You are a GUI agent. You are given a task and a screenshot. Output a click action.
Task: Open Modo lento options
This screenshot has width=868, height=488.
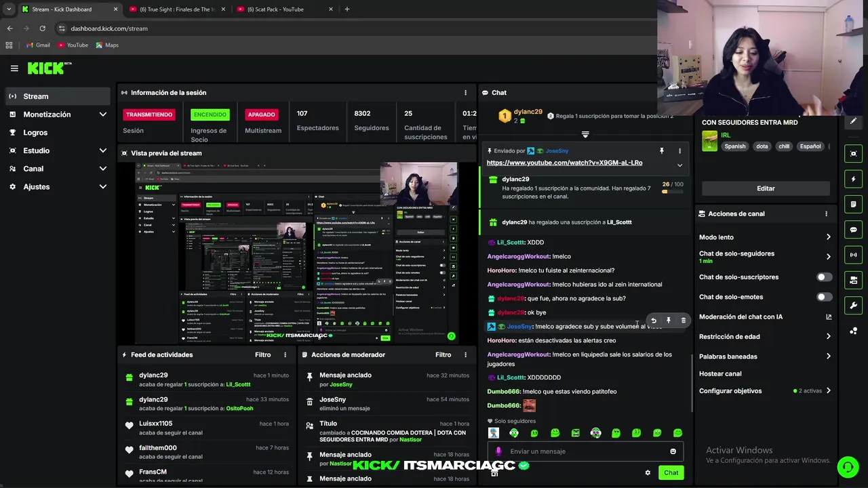[765, 237]
